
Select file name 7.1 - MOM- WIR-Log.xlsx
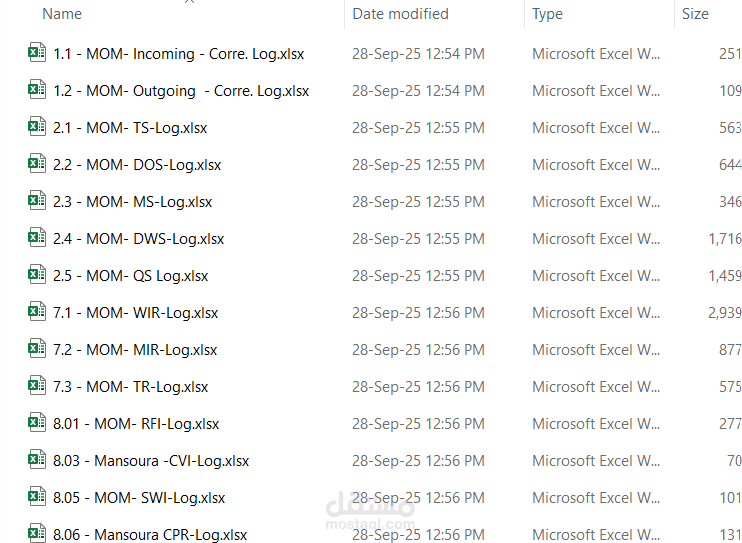(x=135, y=313)
